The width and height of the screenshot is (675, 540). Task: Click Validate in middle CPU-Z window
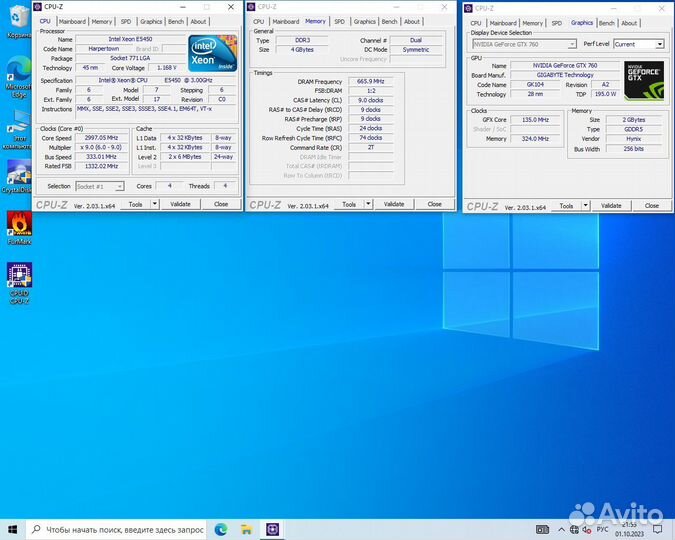(393, 204)
